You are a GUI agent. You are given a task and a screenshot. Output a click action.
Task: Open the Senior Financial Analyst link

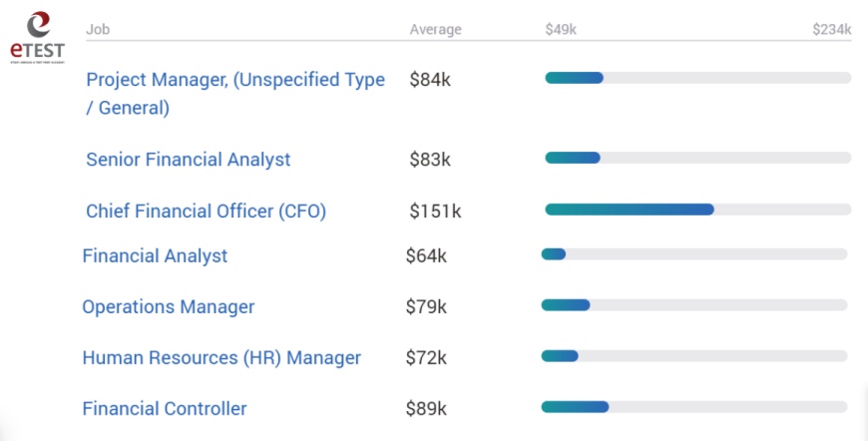pos(189,160)
